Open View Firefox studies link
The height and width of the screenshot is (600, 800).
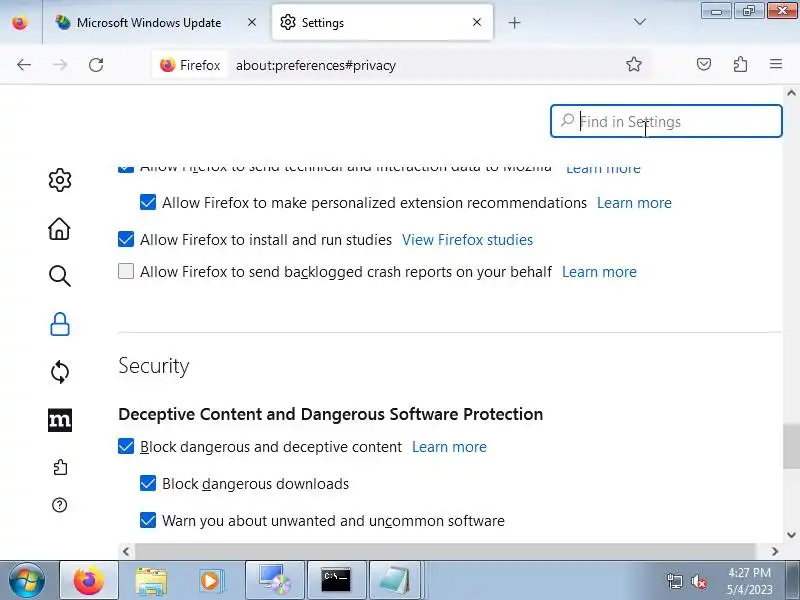click(467, 240)
